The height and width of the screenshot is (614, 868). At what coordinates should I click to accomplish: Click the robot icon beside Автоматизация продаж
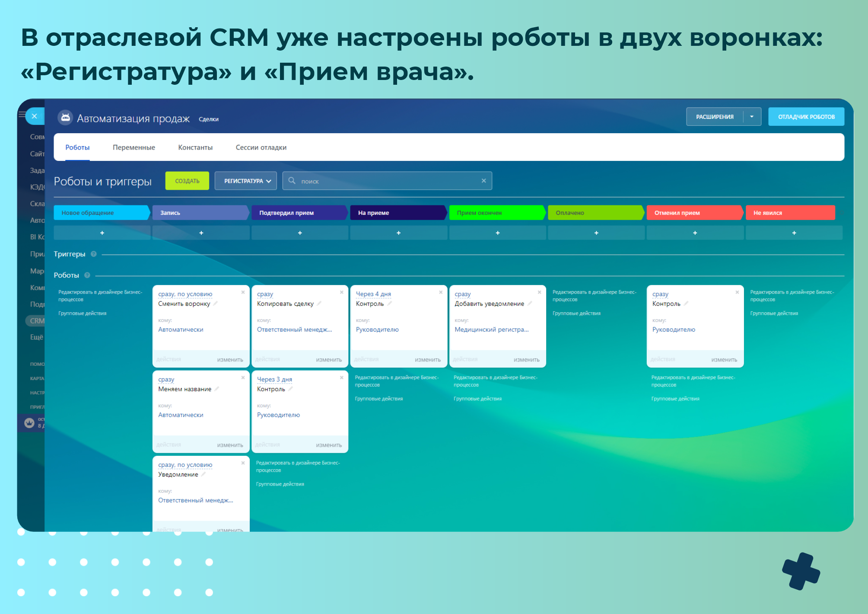[x=65, y=117]
